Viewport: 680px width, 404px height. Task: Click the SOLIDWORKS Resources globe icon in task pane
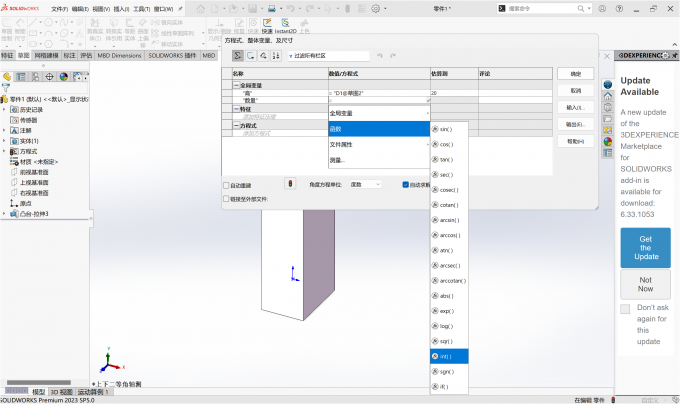tap(608, 85)
